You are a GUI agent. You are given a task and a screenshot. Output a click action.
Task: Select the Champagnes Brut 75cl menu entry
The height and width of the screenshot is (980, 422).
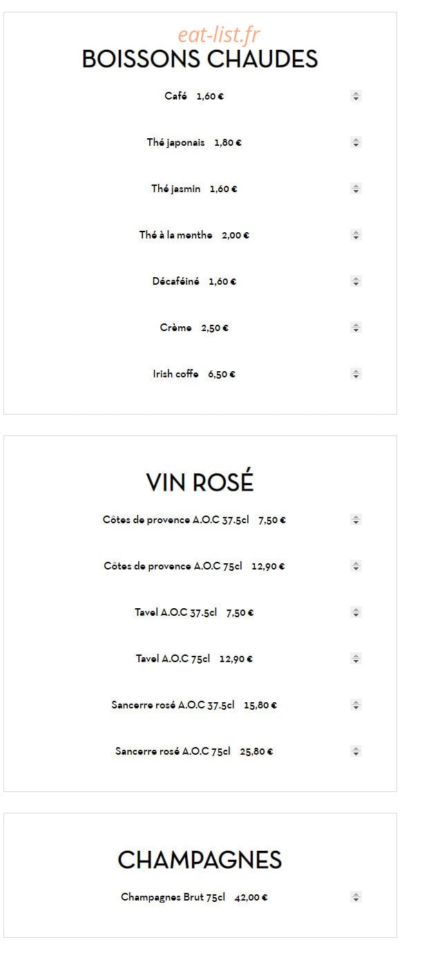[194, 897]
